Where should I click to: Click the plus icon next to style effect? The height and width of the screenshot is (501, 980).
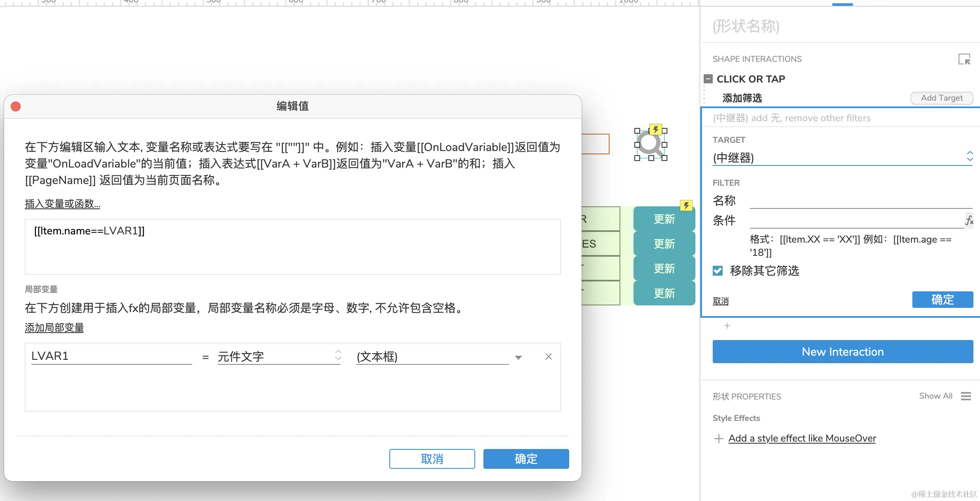point(719,439)
